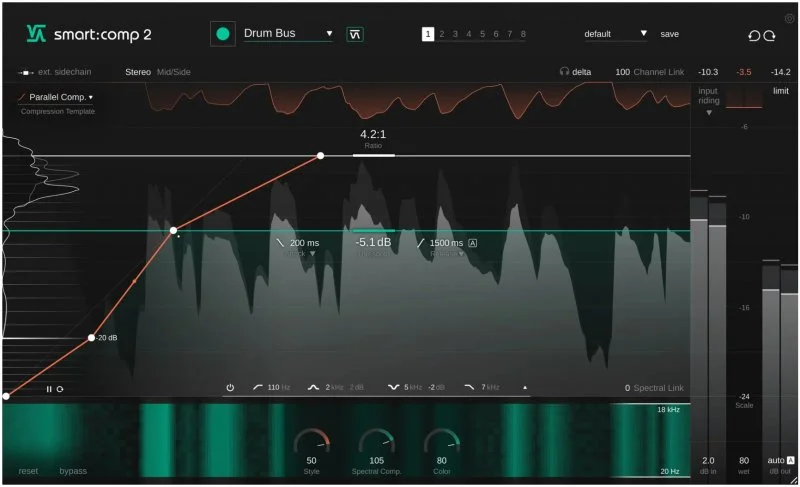Select the bell boost filter icon at 2 kHz
The image size is (800, 487).
pos(313,388)
